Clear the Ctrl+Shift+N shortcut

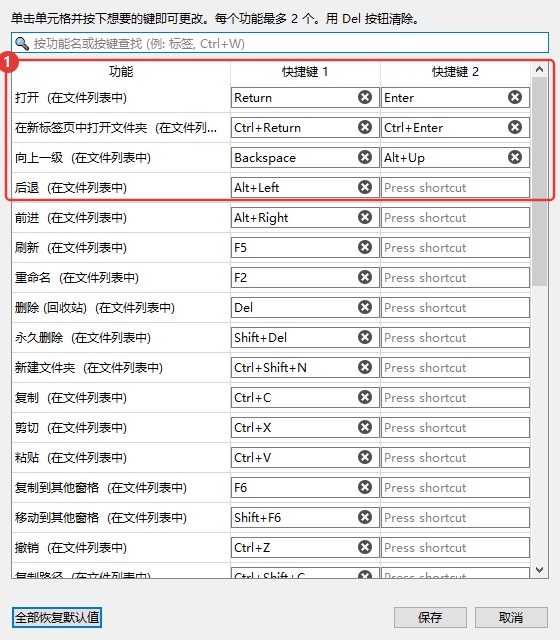pyautogui.click(x=365, y=367)
